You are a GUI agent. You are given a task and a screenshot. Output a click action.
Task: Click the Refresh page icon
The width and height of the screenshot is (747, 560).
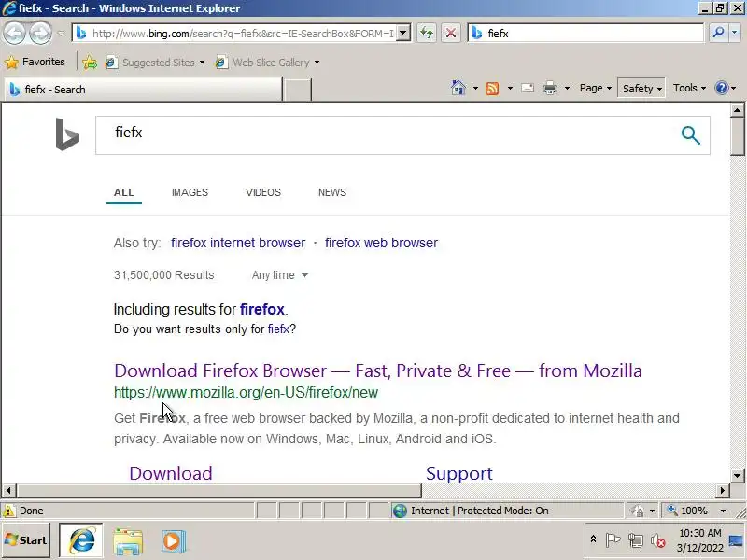tap(427, 34)
